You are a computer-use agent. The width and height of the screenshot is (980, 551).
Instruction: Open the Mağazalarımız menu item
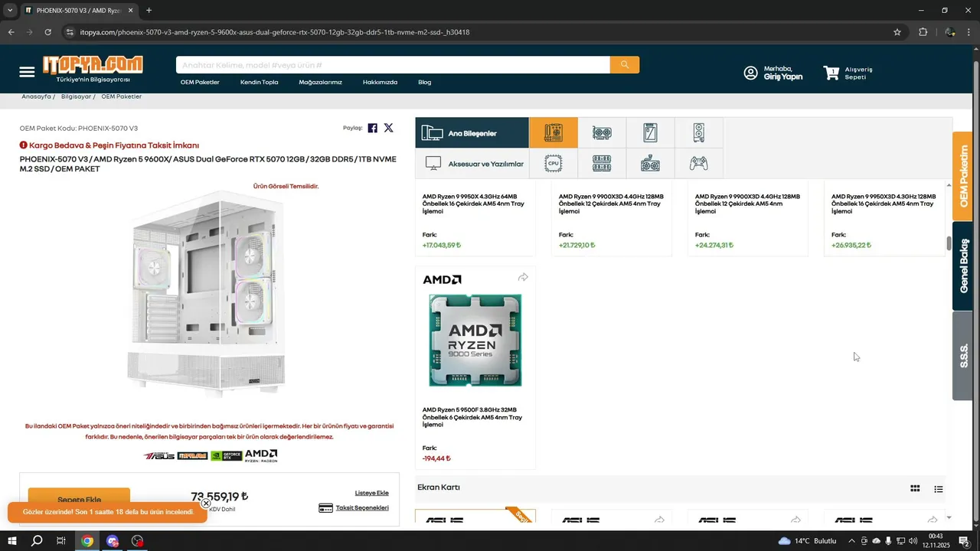pos(320,82)
